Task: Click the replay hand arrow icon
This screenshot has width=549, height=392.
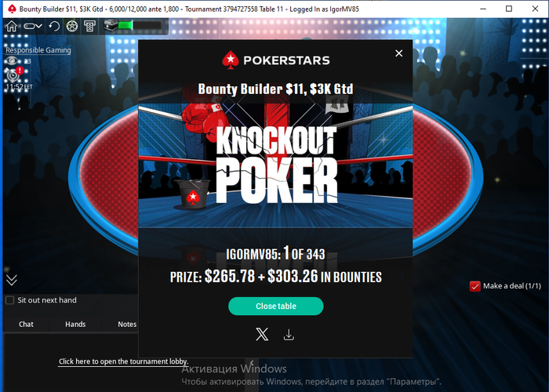Action: pos(54,26)
